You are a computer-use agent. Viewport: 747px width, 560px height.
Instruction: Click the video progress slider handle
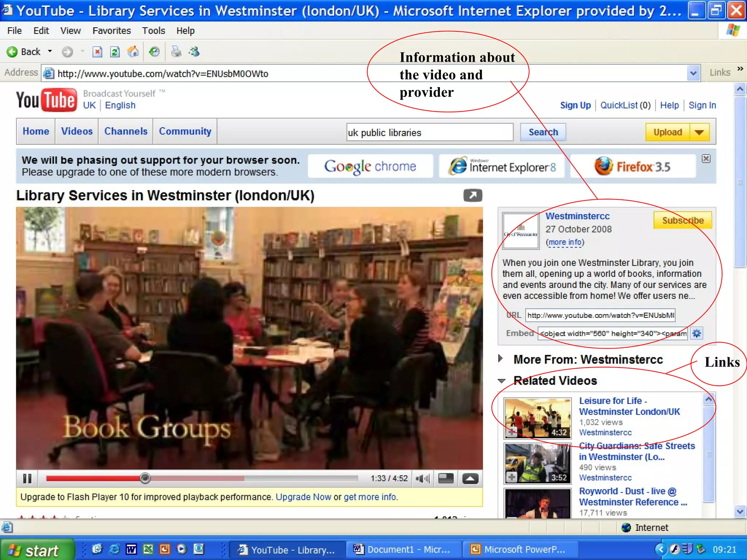pyautogui.click(x=145, y=478)
